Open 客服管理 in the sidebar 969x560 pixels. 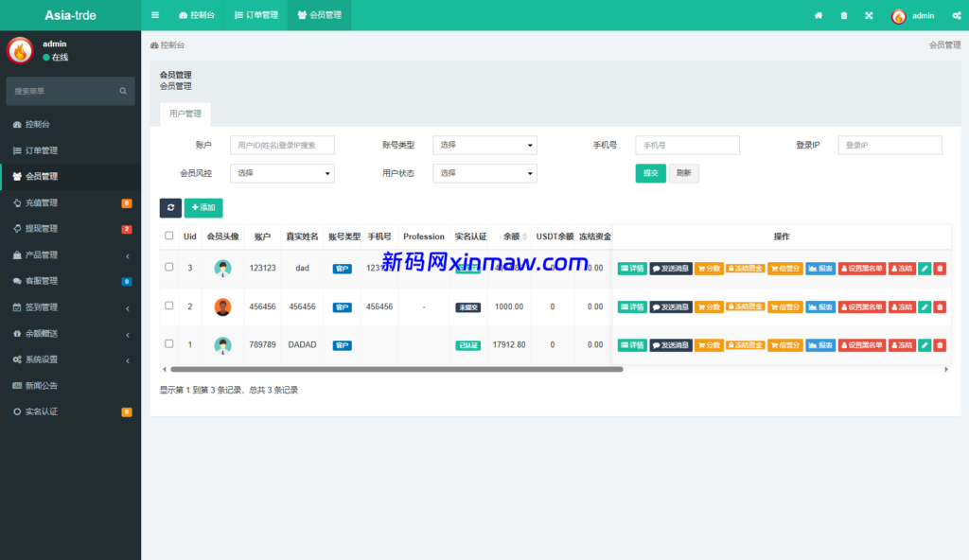pyautogui.click(x=70, y=281)
